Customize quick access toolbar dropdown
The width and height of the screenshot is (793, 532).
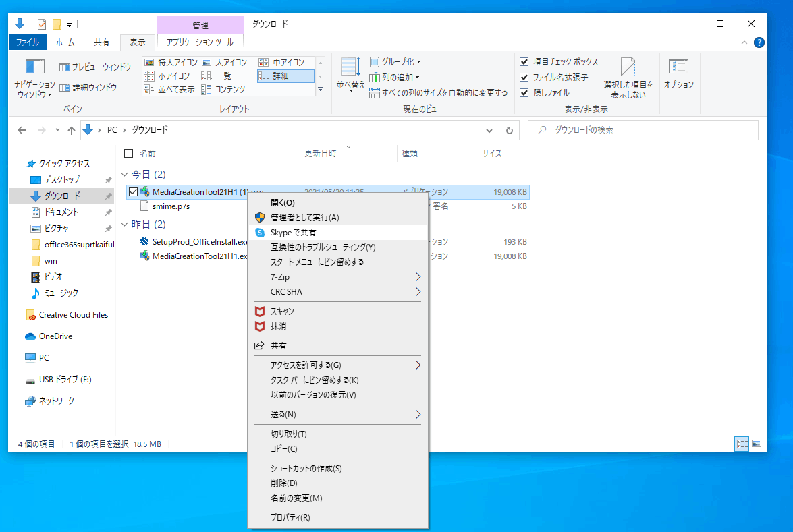pos(70,24)
